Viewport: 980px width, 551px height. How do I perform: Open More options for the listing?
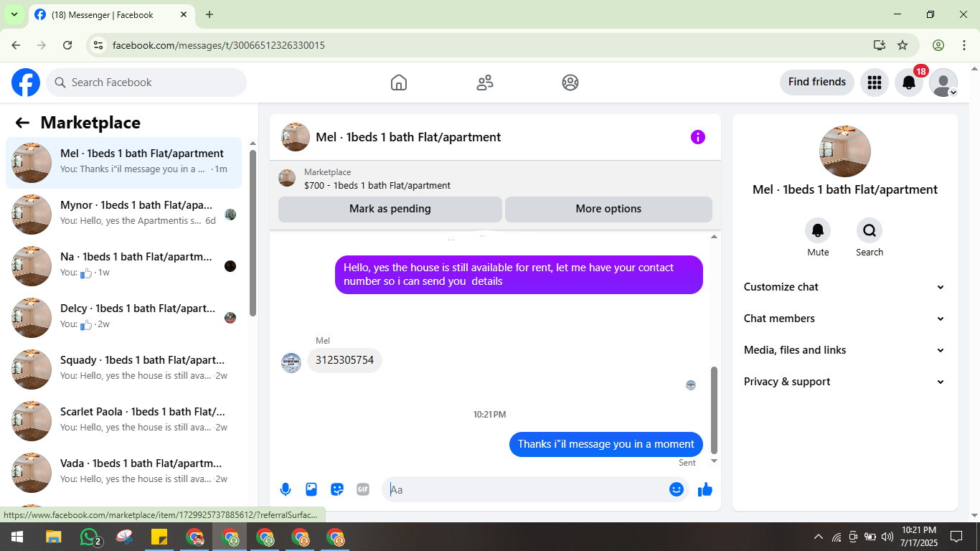pyautogui.click(x=608, y=209)
